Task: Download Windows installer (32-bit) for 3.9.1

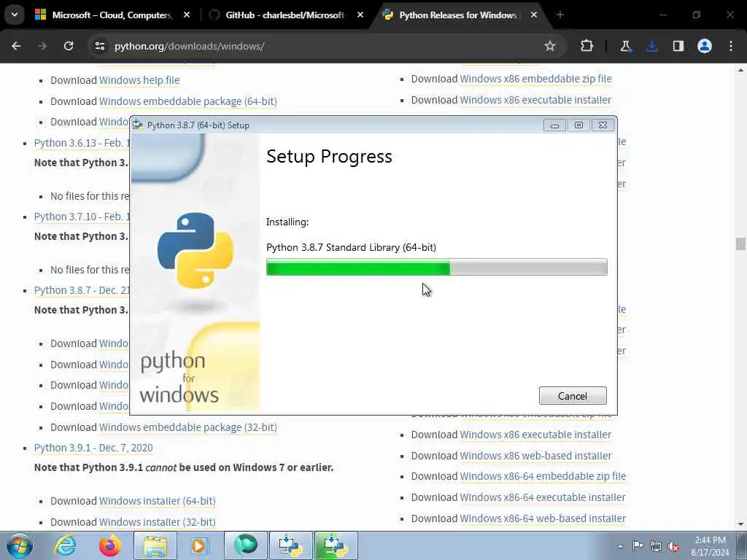Action: coord(158,522)
